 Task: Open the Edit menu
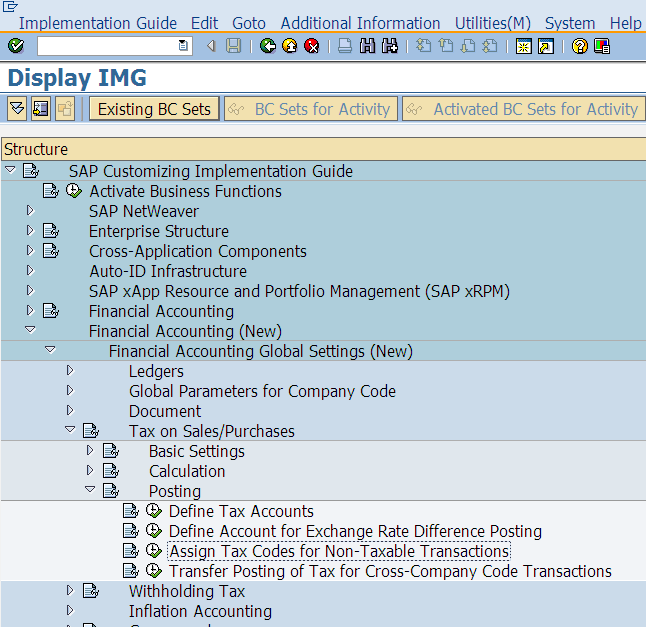204,23
